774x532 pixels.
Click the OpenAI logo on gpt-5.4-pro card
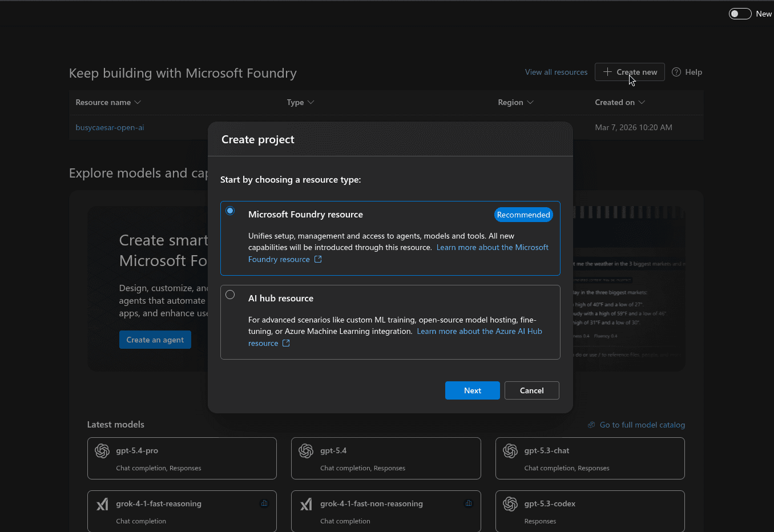pyautogui.click(x=102, y=451)
